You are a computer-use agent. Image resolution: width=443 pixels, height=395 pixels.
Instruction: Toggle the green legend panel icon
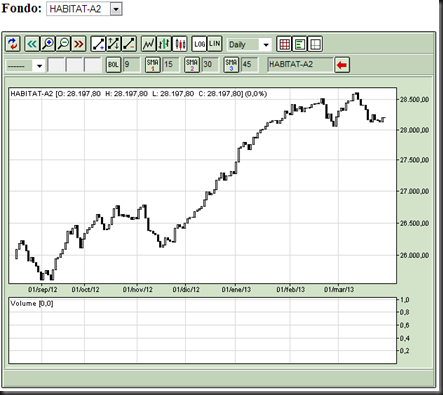(x=299, y=44)
